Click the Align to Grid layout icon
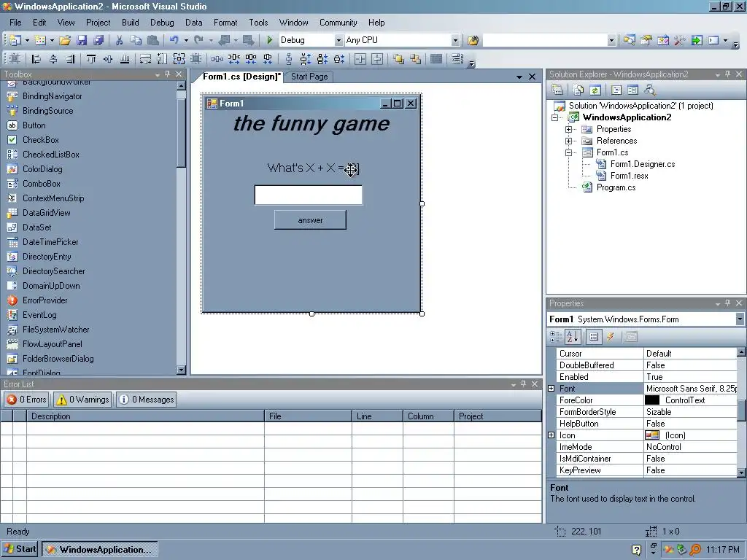This screenshot has width=747, height=560. pyautogui.click(x=15, y=59)
